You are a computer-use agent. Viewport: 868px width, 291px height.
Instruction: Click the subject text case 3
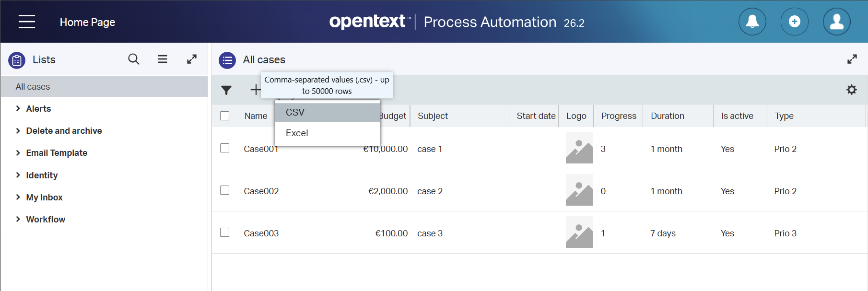click(x=430, y=233)
